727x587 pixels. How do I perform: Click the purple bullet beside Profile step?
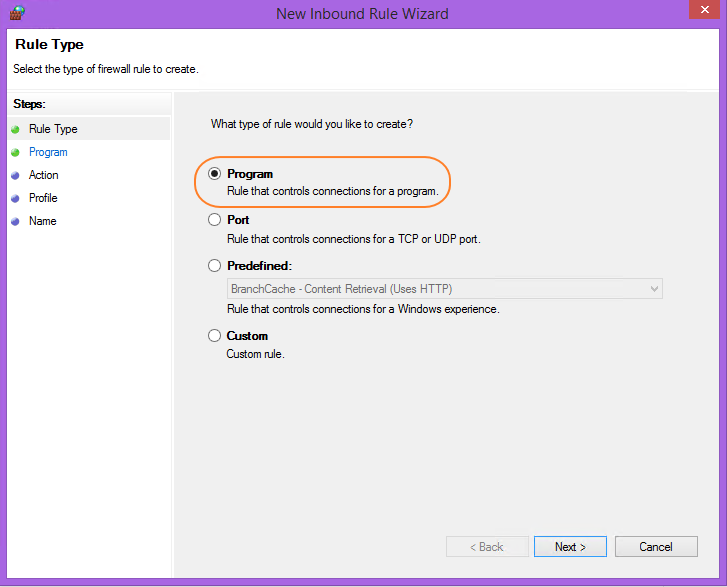coord(15,198)
